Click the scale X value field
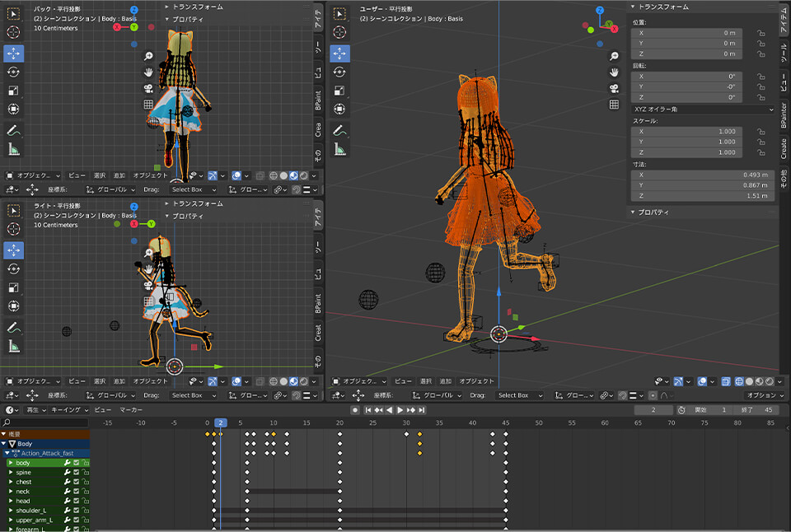 click(686, 131)
